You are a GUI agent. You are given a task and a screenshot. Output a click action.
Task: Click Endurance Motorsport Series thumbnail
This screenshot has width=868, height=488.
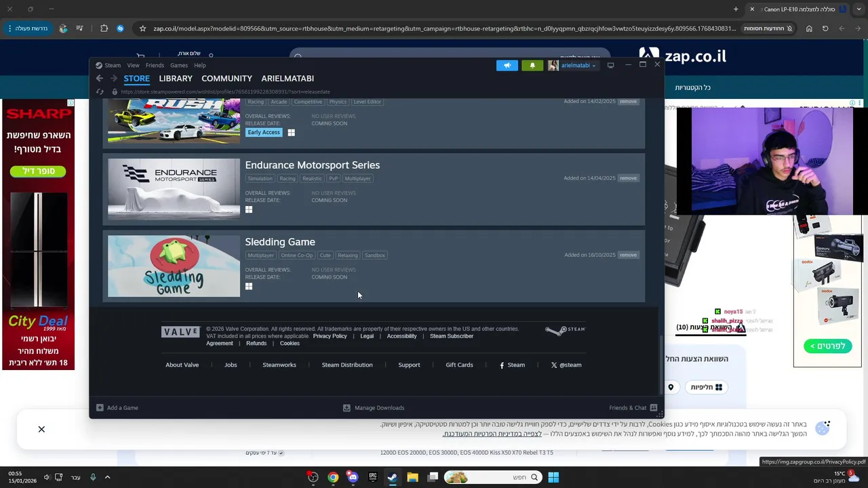pyautogui.click(x=174, y=189)
